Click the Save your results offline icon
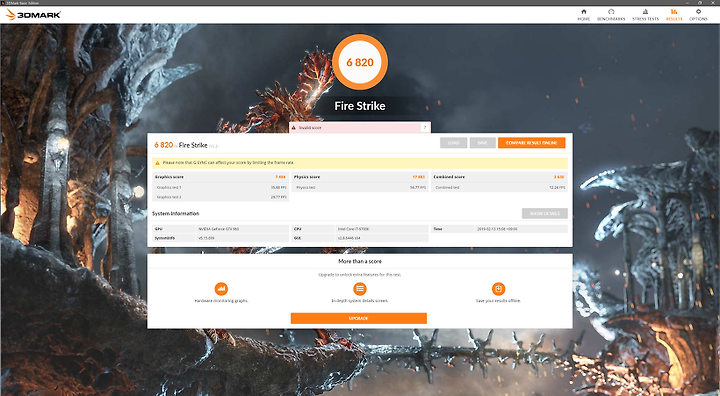The image size is (720, 396). [498, 289]
